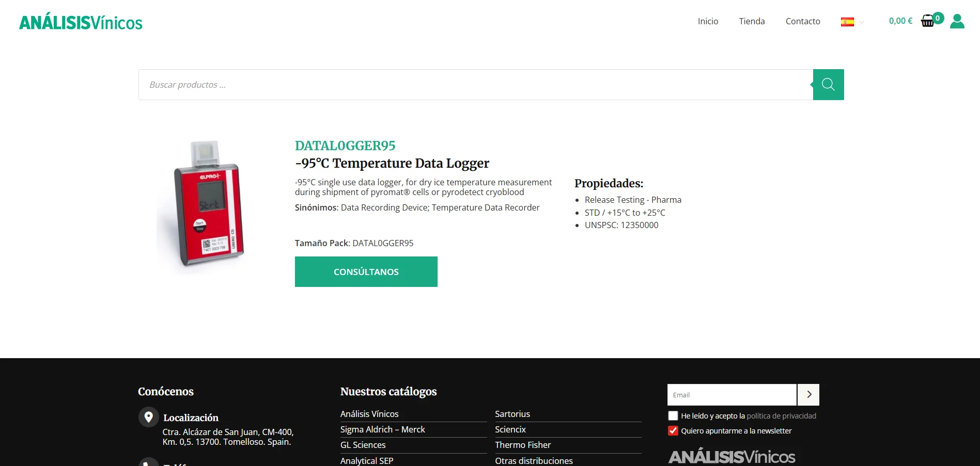The width and height of the screenshot is (980, 466).
Task: Submit email via the newsletter arrow icon
Action: coord(808,394)
